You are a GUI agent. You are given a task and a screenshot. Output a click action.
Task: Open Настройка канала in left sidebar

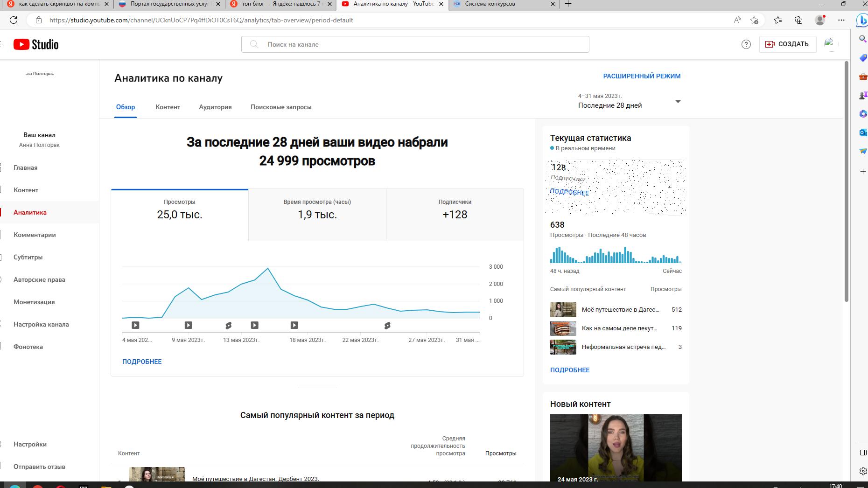49,324
